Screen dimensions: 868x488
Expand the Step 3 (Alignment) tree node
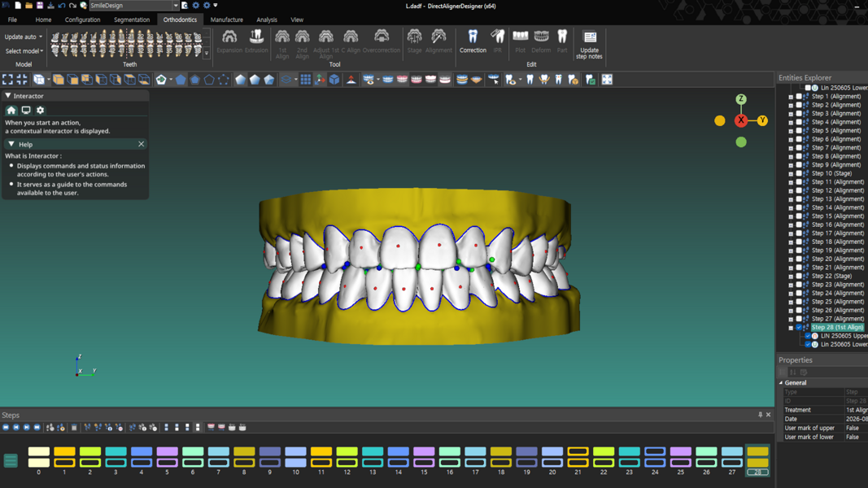coord(791,113)
